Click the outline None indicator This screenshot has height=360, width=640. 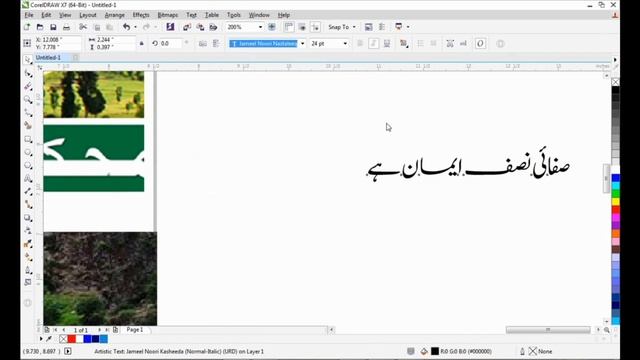[x=540, y=351]
